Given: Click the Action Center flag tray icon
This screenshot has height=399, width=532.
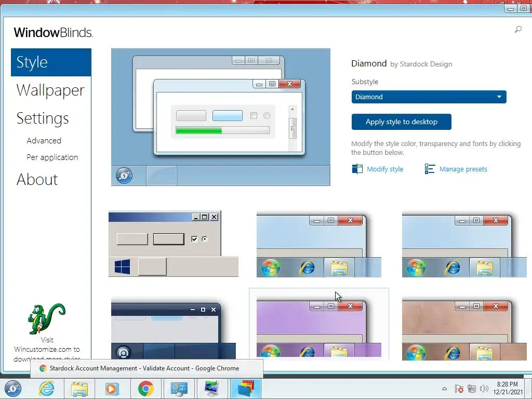Looking at the screenshot, I should pyautogui.click(x=459, y=389).
